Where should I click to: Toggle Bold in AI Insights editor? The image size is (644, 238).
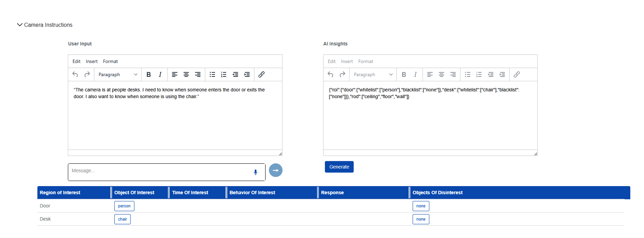(x=404, y=75)
